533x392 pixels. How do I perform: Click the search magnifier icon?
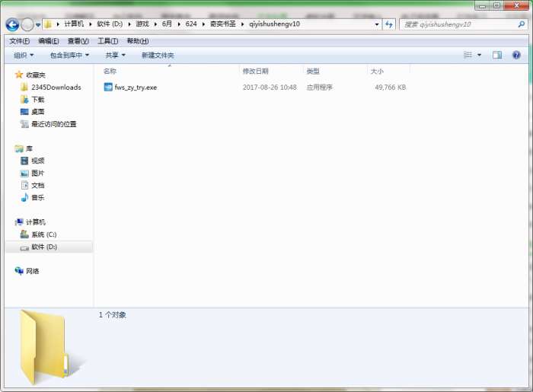click(521, 24)
